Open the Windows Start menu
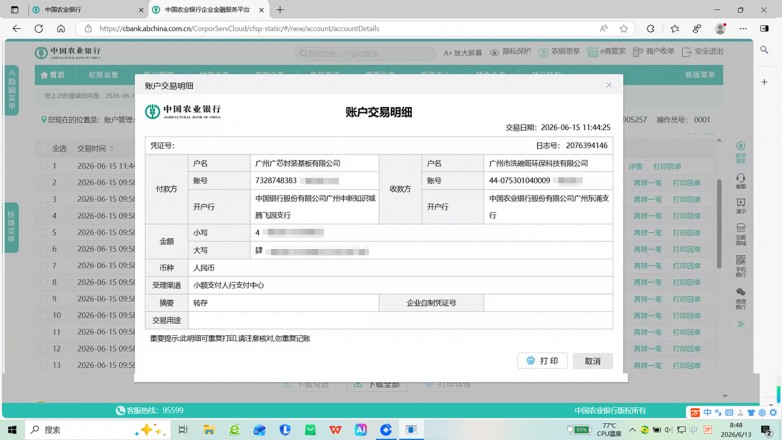 [x=12, y=430]
